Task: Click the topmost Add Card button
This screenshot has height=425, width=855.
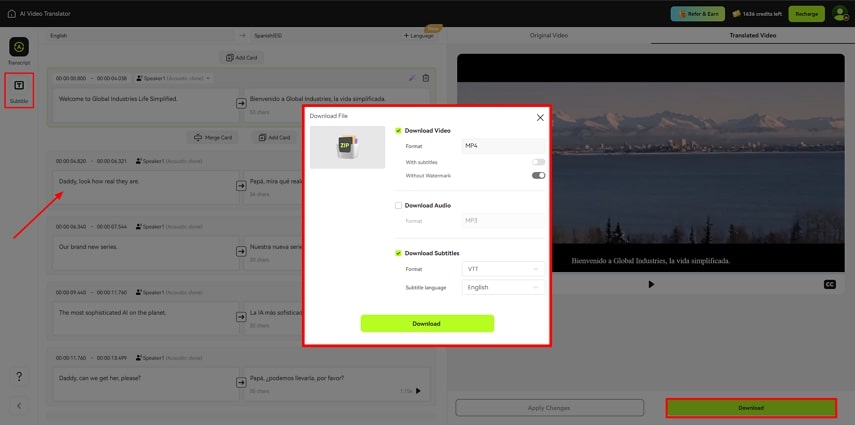Action: tap(242, 57)
